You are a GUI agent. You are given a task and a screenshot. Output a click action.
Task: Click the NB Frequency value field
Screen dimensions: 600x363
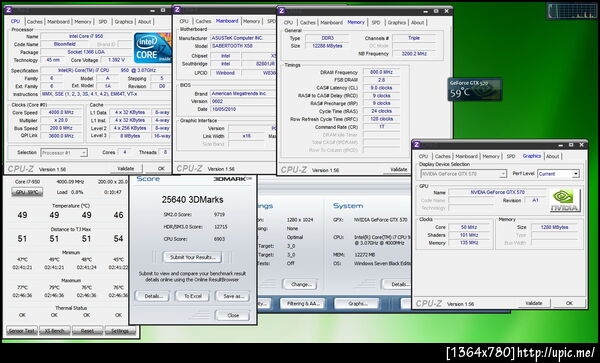[x=414, y=54]
